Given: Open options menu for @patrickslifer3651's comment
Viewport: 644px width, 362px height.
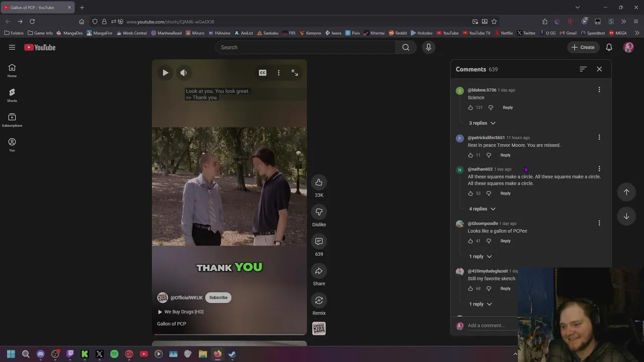Looking at the screenshot, I should tap(599, 137).
